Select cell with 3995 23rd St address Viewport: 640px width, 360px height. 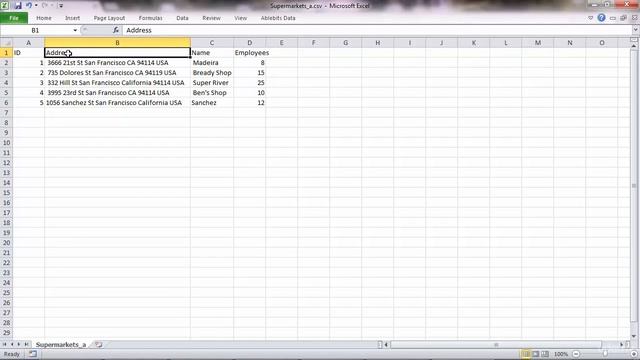point(117,93)
